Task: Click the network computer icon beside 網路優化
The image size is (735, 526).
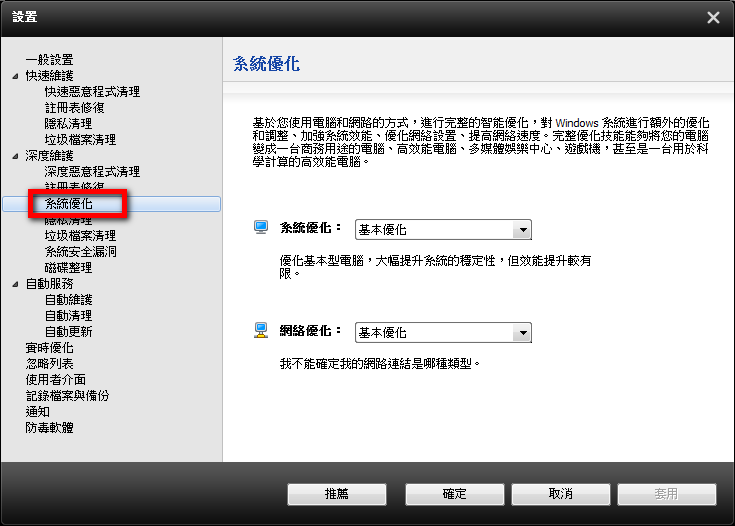Action: pyautogui.click(x=261, y=330)
